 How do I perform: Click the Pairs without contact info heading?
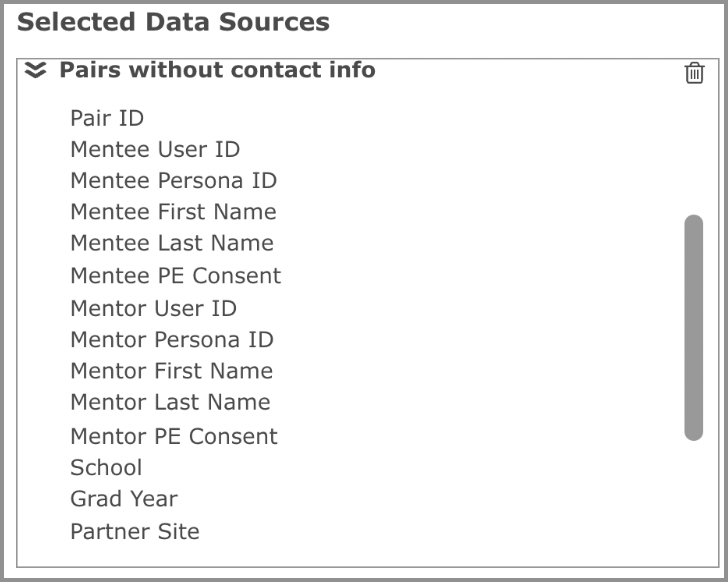point(217,70)
